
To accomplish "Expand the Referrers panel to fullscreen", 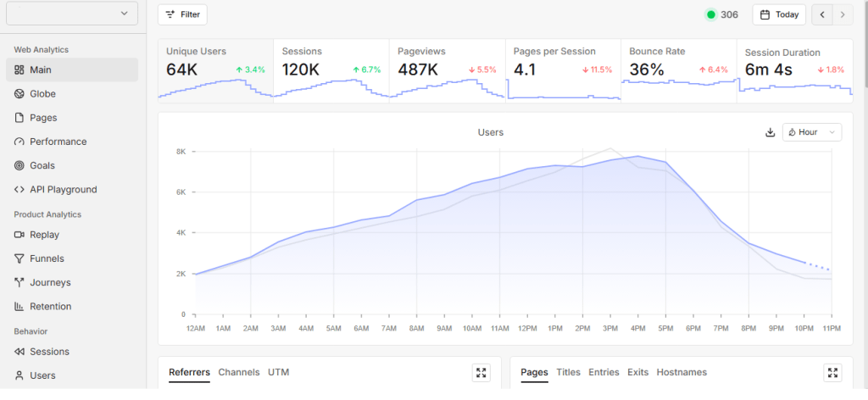I will (x=481, y=373).
